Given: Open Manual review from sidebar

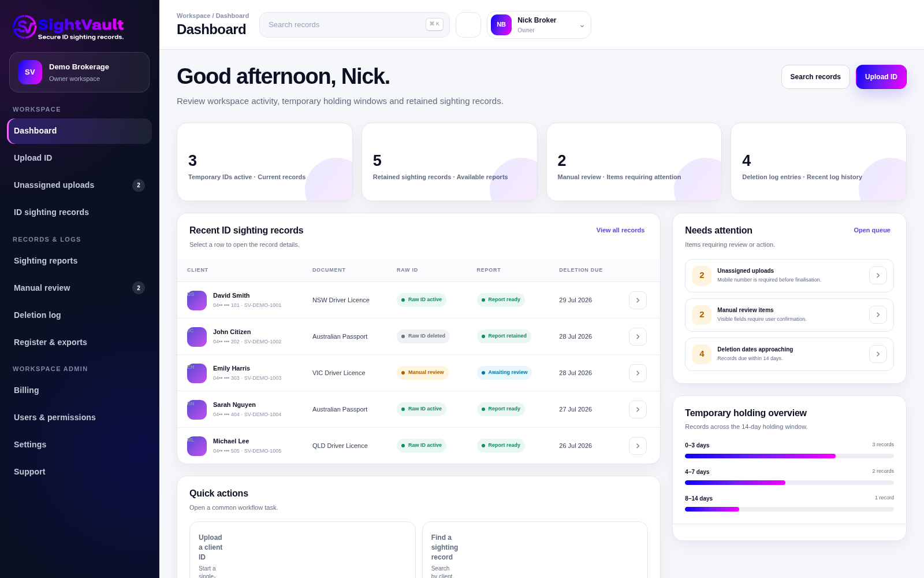Looking at the screenshot, I should click(79, 288).
